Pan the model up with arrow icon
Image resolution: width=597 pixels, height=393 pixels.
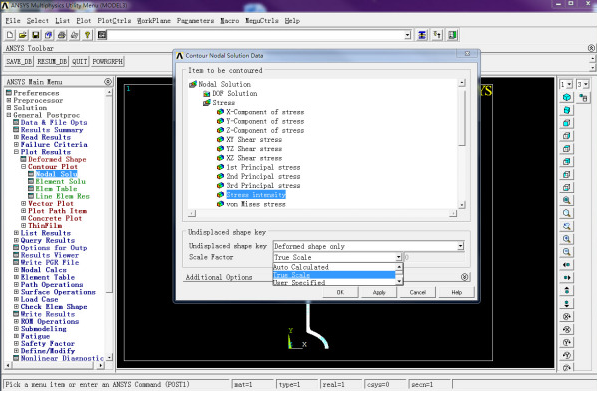point(567,291)
